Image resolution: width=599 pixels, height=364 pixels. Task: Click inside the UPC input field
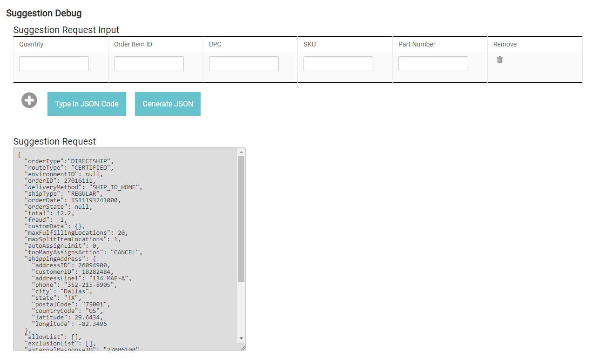pyautogui.click(x=243, y=63)
